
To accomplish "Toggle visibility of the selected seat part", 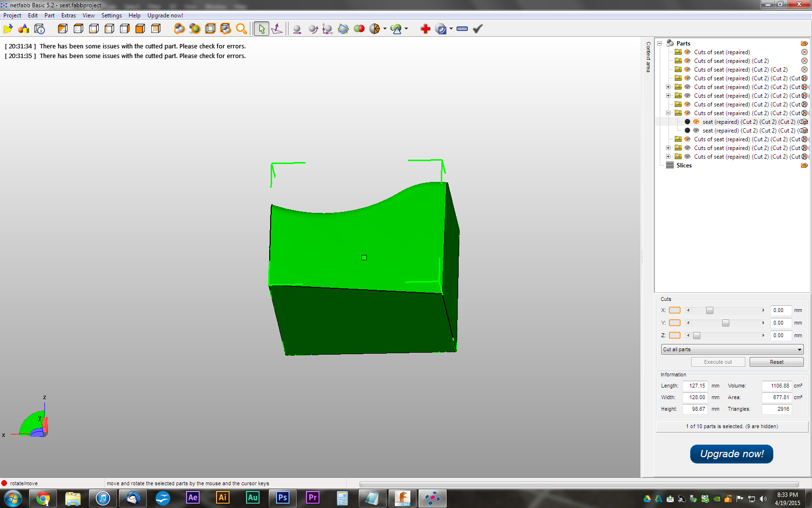I will [x=696, y=122].
